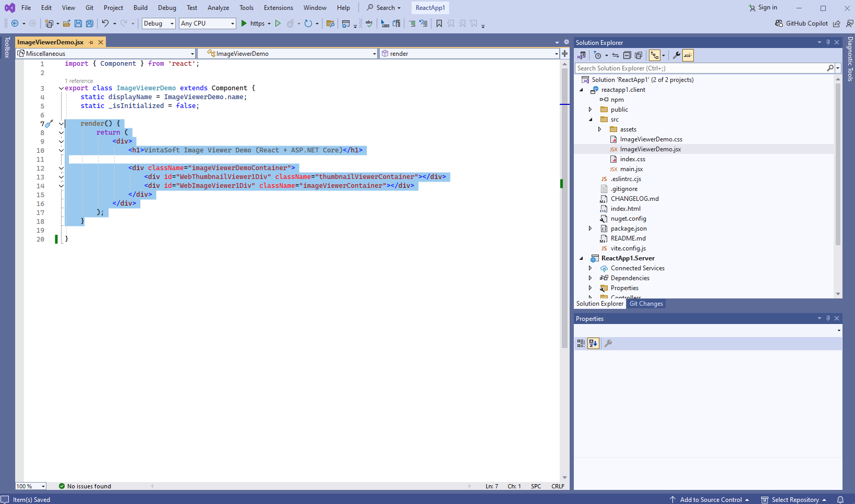This screenshot has height=504, width=855.
Task: Expand the public folder node
Action: 590,110
